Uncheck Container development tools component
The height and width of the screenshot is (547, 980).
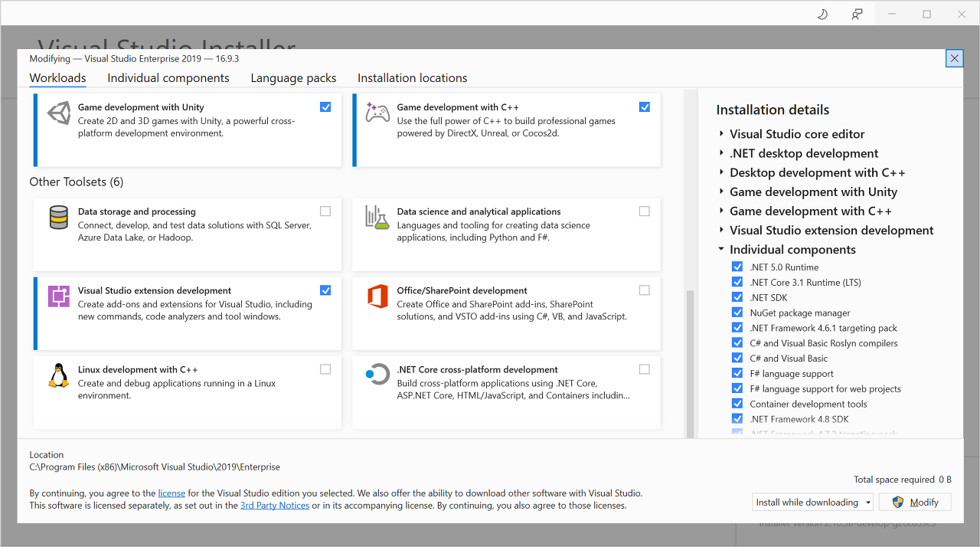(x=737, y=404)
